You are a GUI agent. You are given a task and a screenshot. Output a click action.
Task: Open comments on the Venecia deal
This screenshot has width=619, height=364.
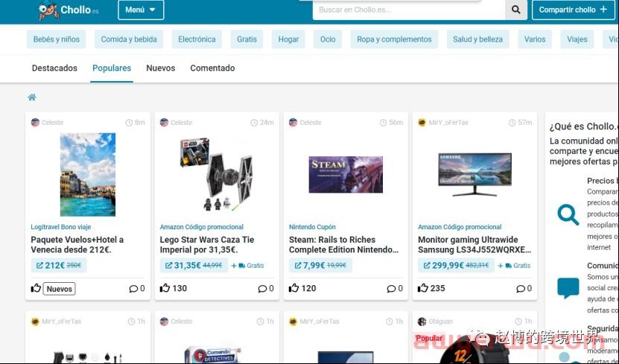click(x=137, y=289)
